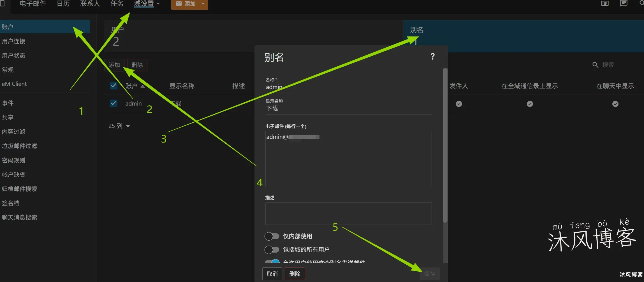644x282 pixels.
Task: Click the admin account name in the table row
Action: coord(133,104)
